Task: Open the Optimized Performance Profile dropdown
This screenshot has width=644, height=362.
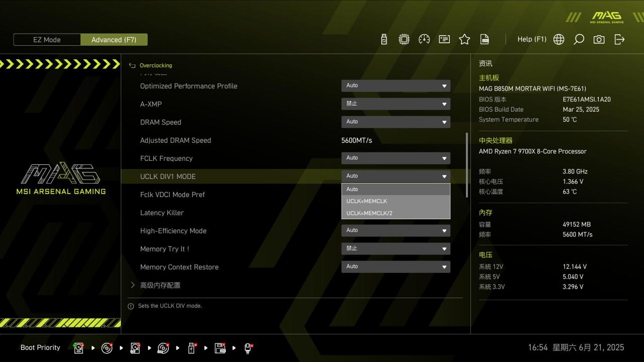Action: click(x=395, y=85)
